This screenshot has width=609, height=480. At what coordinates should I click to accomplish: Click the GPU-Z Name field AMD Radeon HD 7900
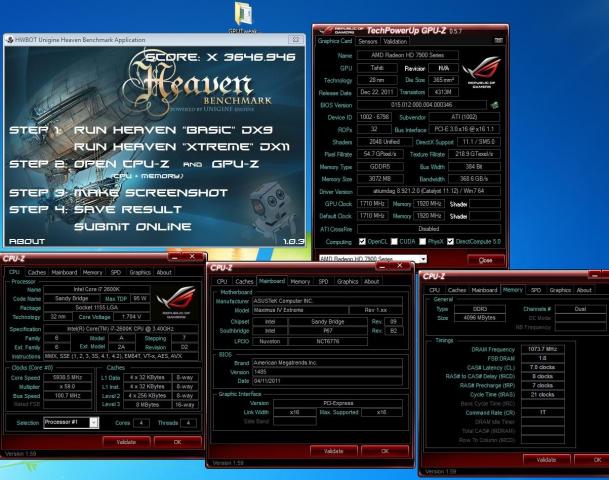pos(407,55)
